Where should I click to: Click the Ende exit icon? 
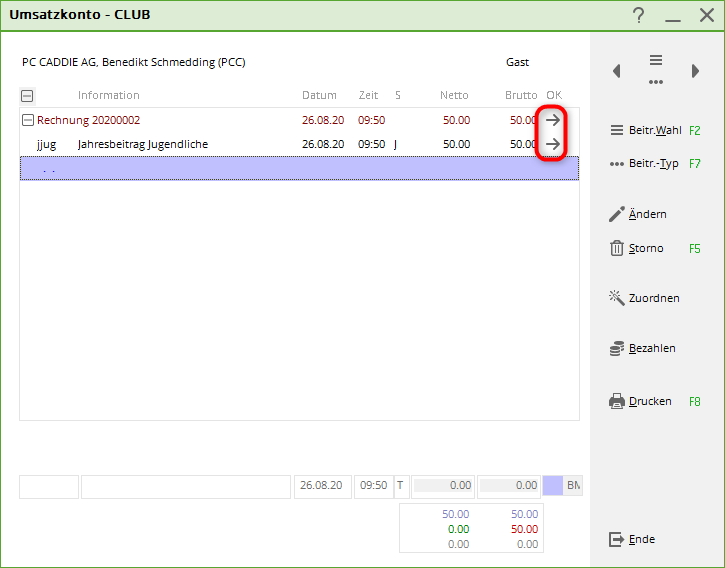tap(617, 539)
